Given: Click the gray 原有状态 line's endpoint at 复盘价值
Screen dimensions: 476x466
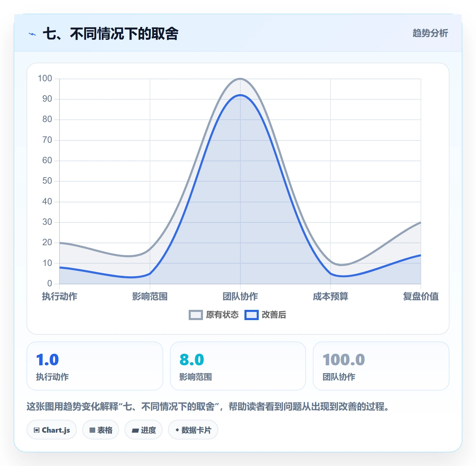Looking at the screenshot, I should pyautogui.click(x=421, y=222).
